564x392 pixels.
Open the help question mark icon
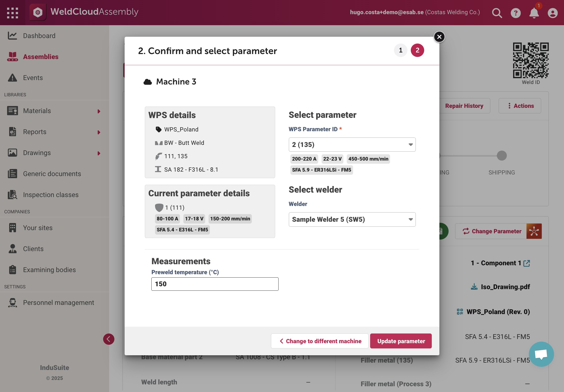[x=516, y=13]
